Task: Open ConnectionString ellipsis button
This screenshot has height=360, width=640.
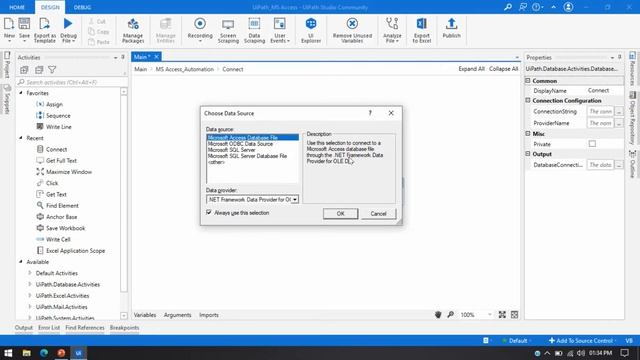Action: point(619,111)
